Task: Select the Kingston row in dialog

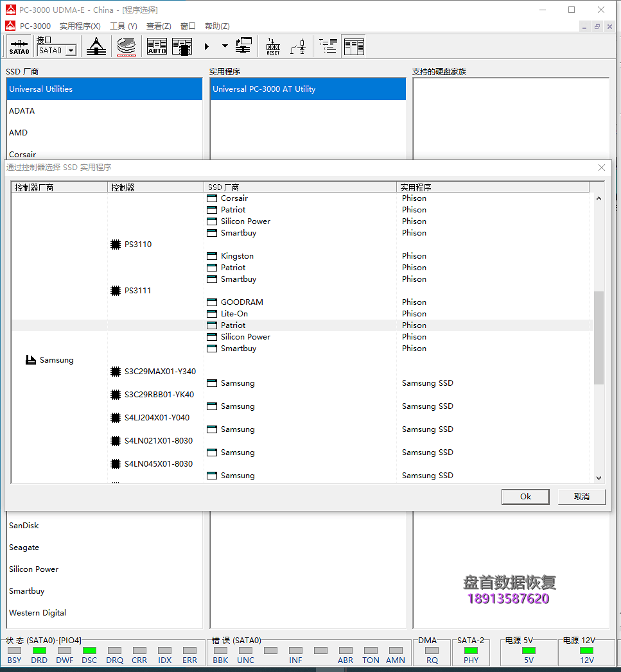Action: 302,256
